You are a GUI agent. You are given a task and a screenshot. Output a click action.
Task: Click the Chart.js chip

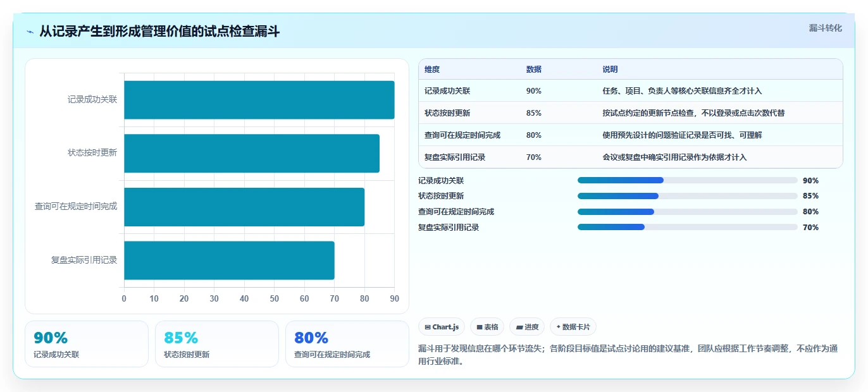[x=442, y=327]
